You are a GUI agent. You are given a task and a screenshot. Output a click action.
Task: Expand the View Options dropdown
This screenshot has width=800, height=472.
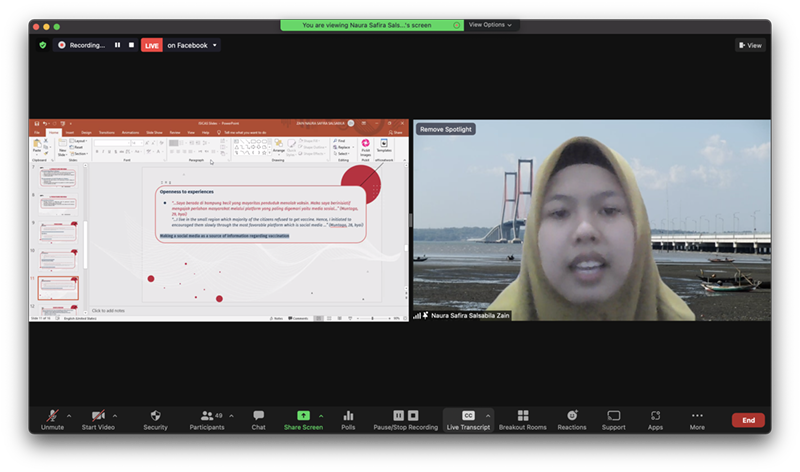pyautogui.click(x=490, y=25)
